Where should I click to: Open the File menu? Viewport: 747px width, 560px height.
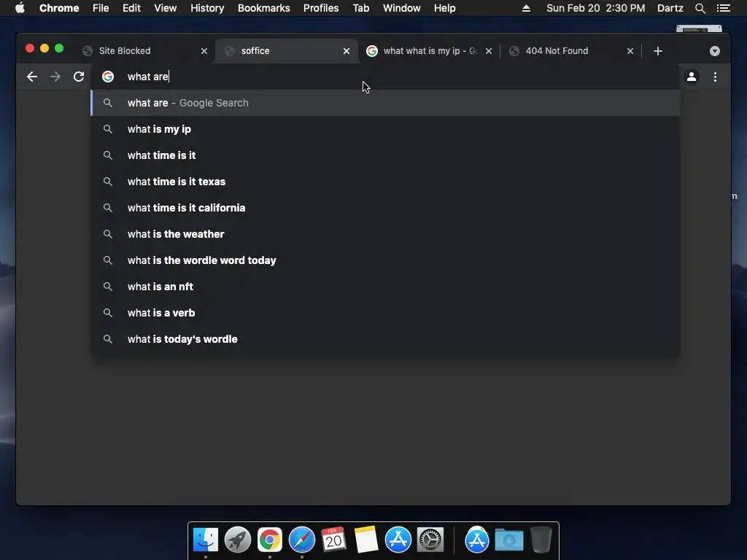101,8
